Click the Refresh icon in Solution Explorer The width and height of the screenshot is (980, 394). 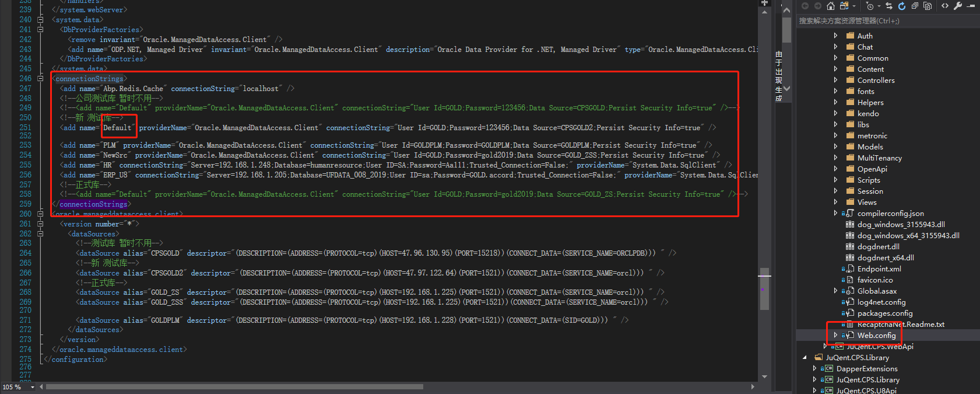click(x=901, y=6)
